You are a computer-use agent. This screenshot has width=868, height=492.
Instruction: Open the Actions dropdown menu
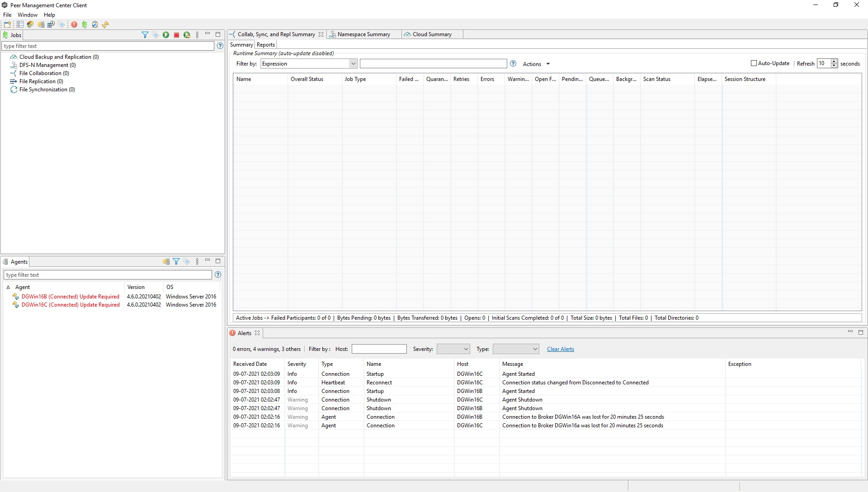(x=536, y=64)
